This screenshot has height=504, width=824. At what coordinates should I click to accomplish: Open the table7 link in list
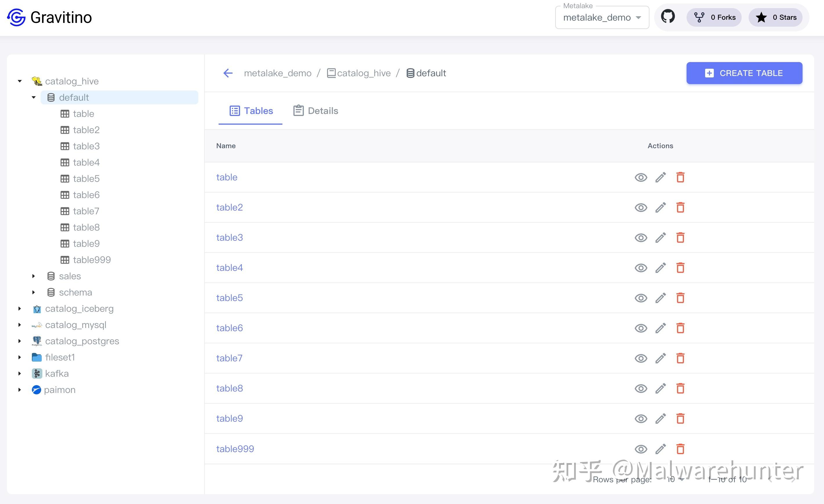pyautogui.click(x=229, y=358)
